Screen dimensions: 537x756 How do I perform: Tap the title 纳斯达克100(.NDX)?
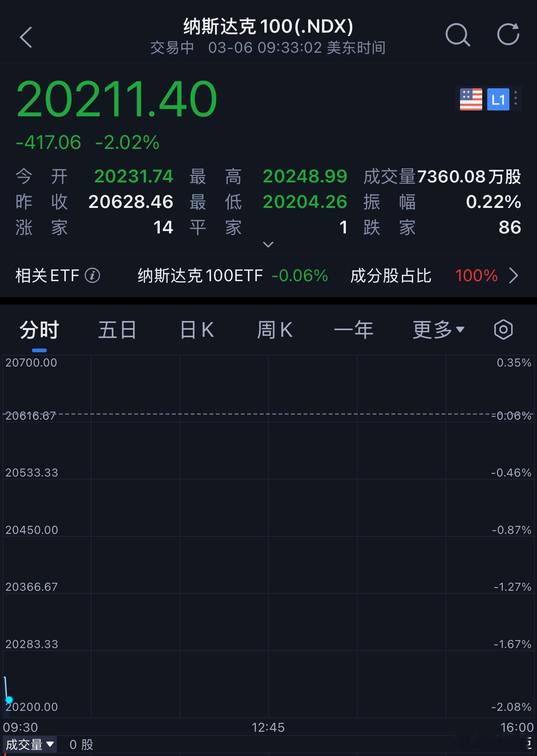(268, 26)
